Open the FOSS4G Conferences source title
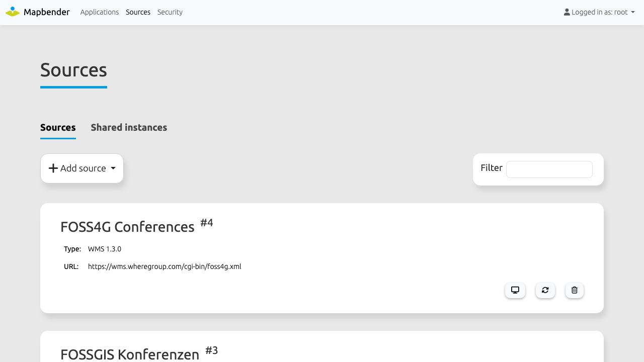This screenshot has width=644, height=362. point(127,227)
